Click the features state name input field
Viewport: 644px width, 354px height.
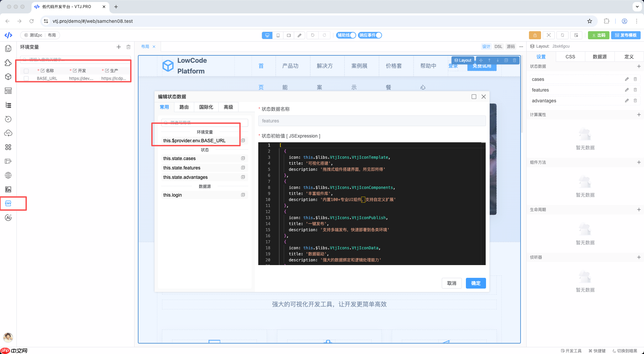(372, 121)
